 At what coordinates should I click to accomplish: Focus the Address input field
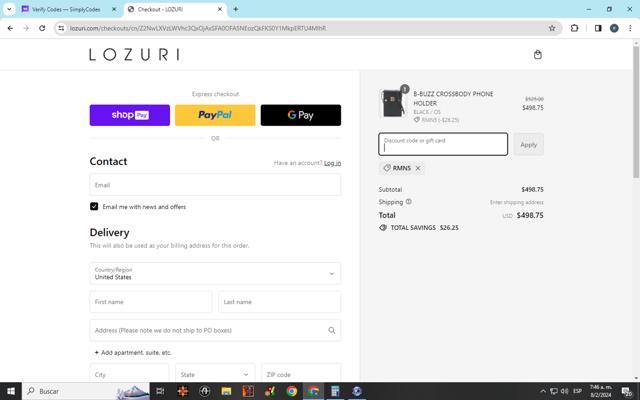[215, 330]
